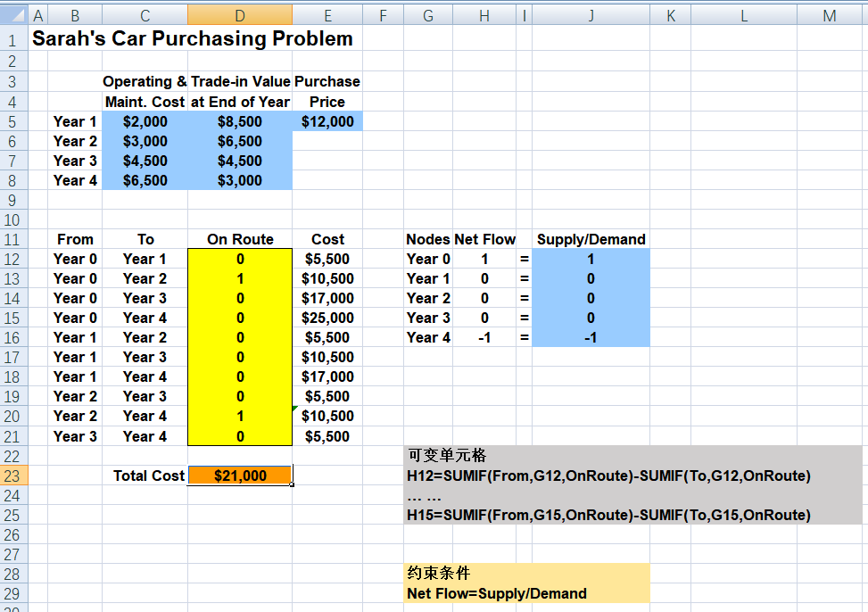
Task: Select On Route cell for Year 2 to Year 4
Action: (x=240, y=416)
